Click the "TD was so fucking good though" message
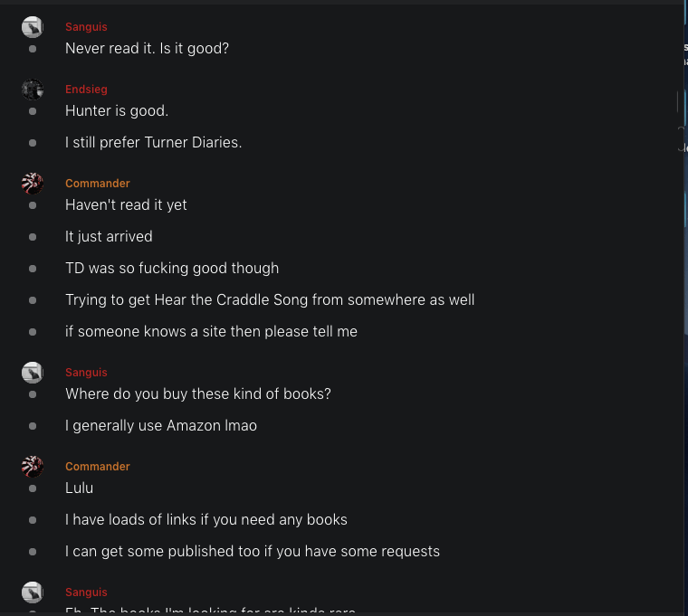688x616 pixels. coord(172,269)
